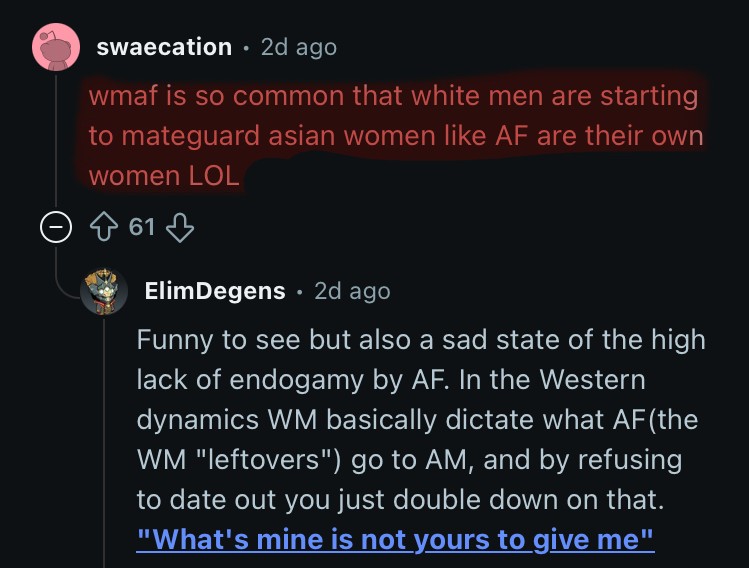The image size is (749, 568).
Task: Click swaecation's "2d ago" timestamp
Action: tap(299, 47)
